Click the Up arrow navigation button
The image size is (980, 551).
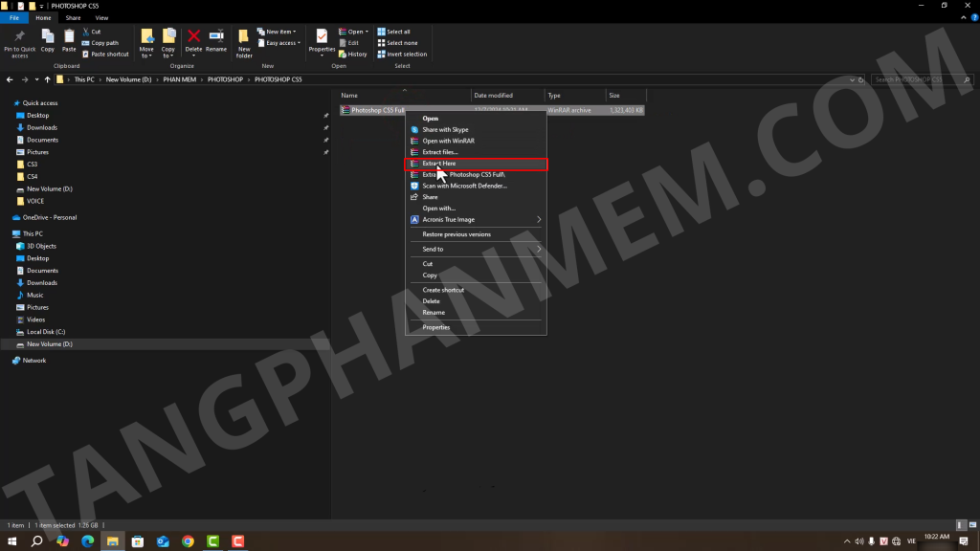pos(48,79)
